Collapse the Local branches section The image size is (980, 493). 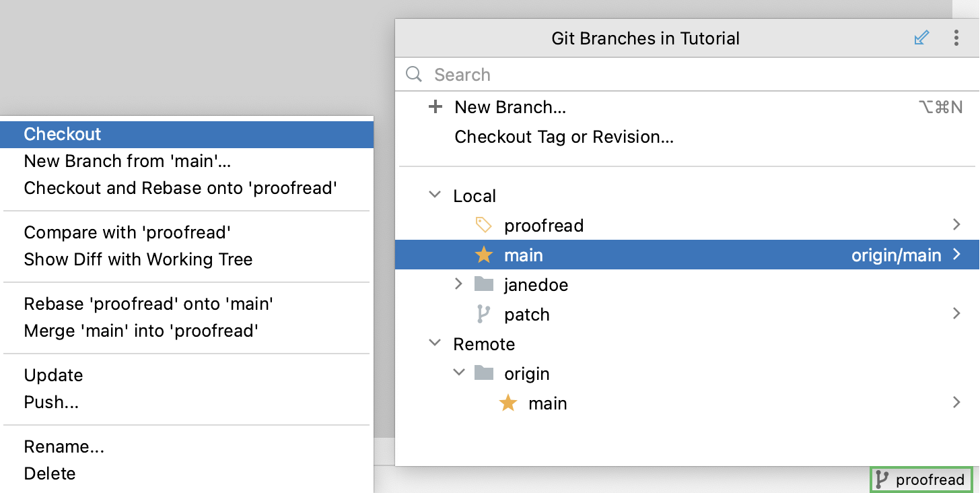coord(435,195)
